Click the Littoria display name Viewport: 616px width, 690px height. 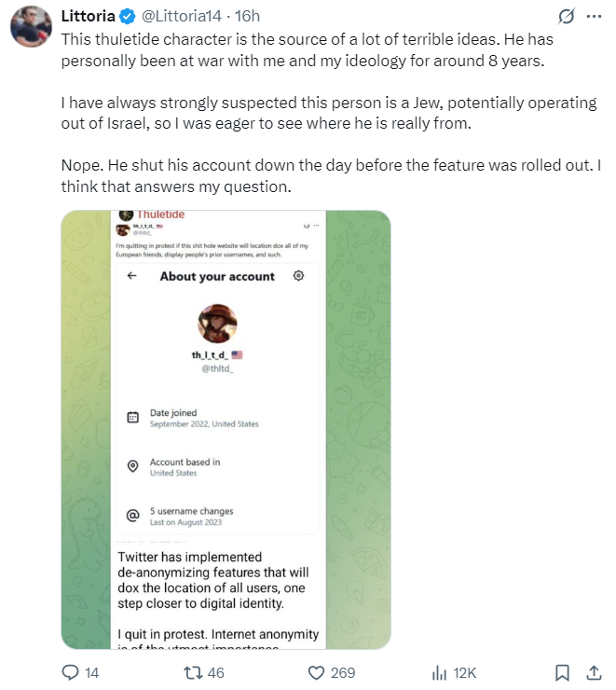87,16
